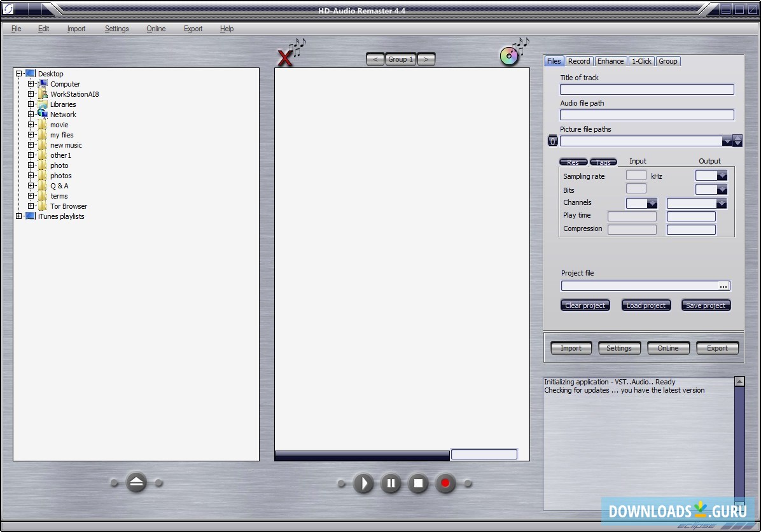This screenshot has height=532, width=761.
Task: Select the Q & A folder
Action: [59, 186]
